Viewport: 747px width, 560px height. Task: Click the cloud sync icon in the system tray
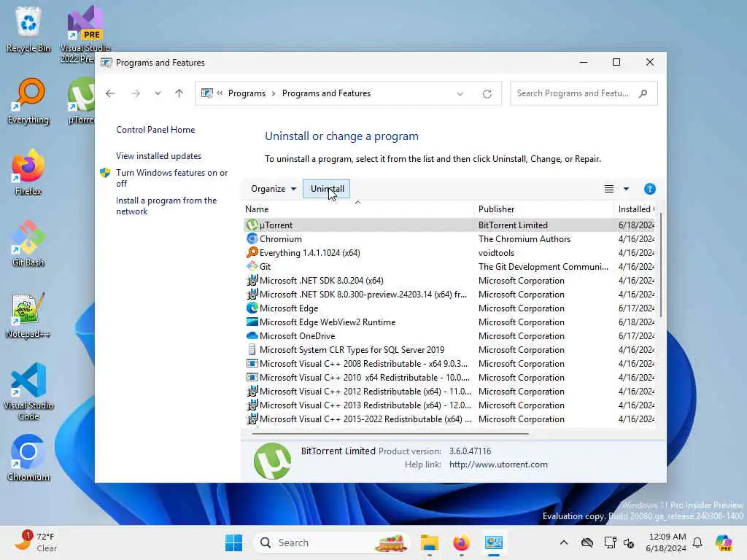point(587,542)
